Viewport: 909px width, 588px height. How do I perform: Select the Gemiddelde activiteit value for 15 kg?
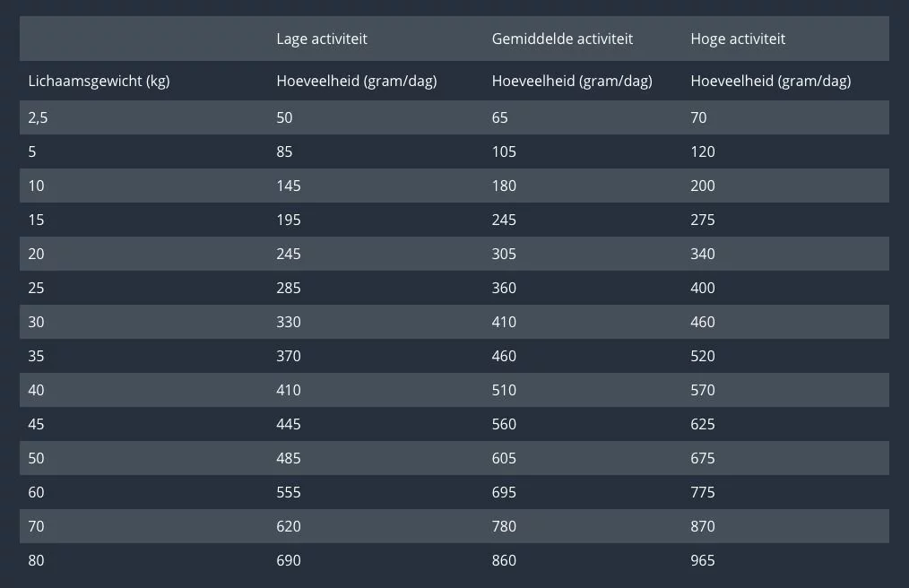[x=504, y=220]
